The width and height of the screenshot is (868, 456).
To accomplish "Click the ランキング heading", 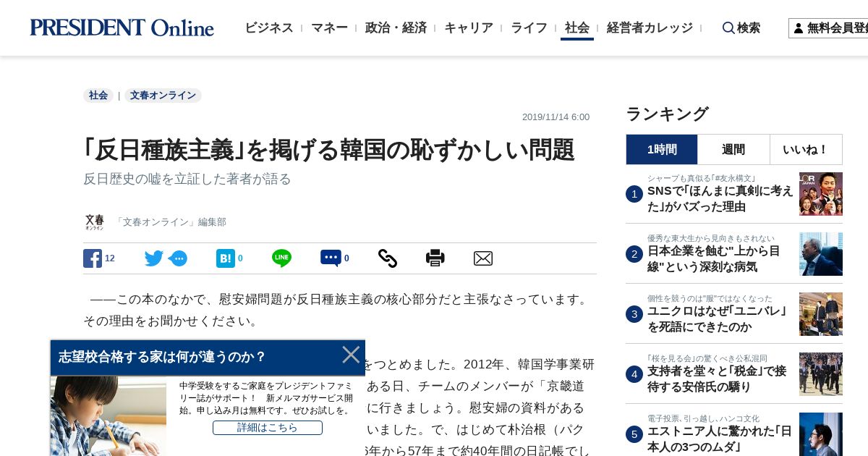I will tap(667, 114).
